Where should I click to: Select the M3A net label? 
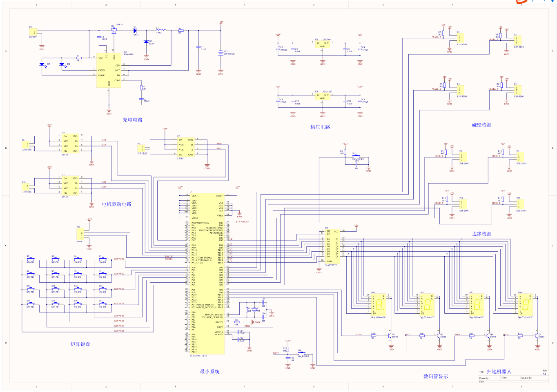click(219, 148)
